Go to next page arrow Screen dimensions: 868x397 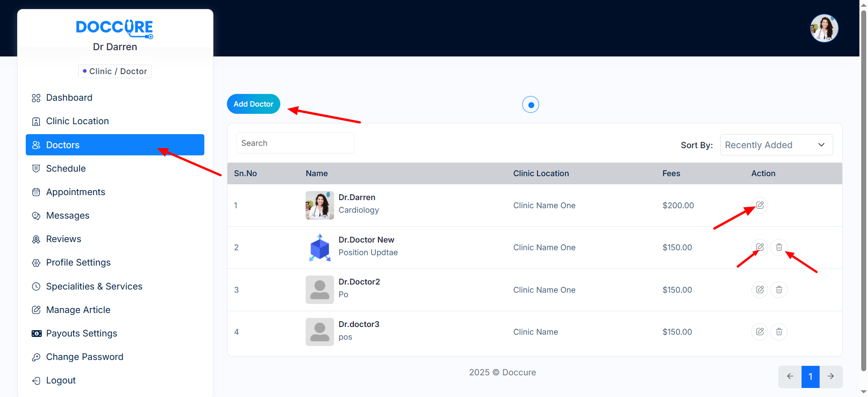point(831,376)
